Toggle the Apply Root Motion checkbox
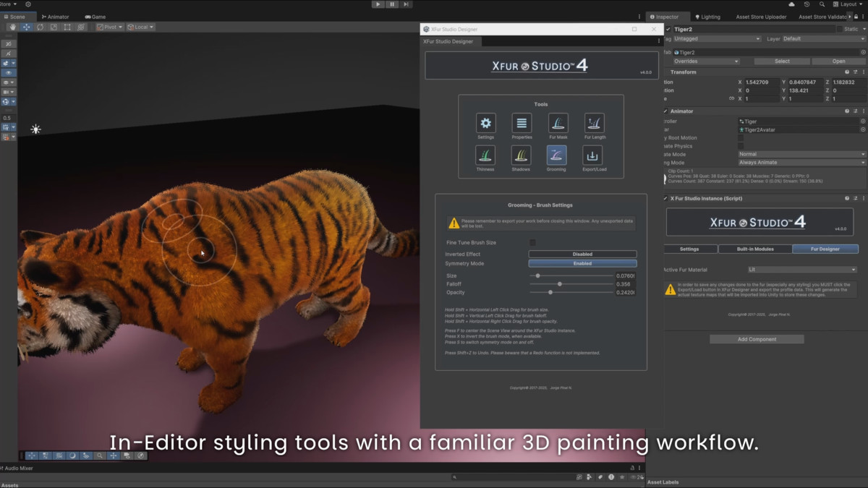The height and width of the screenshot is (488, 868). [741, 138]
